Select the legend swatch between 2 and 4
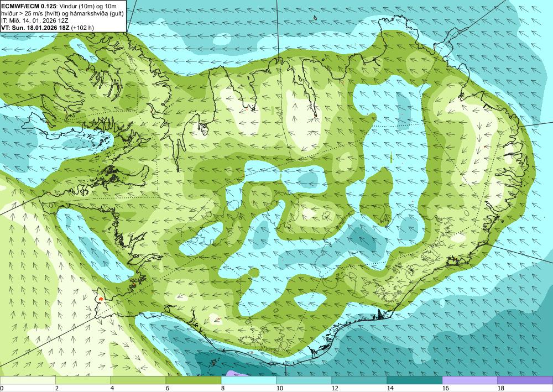The height and width of the screenshot is (392, 553). [x=83, y=380]
